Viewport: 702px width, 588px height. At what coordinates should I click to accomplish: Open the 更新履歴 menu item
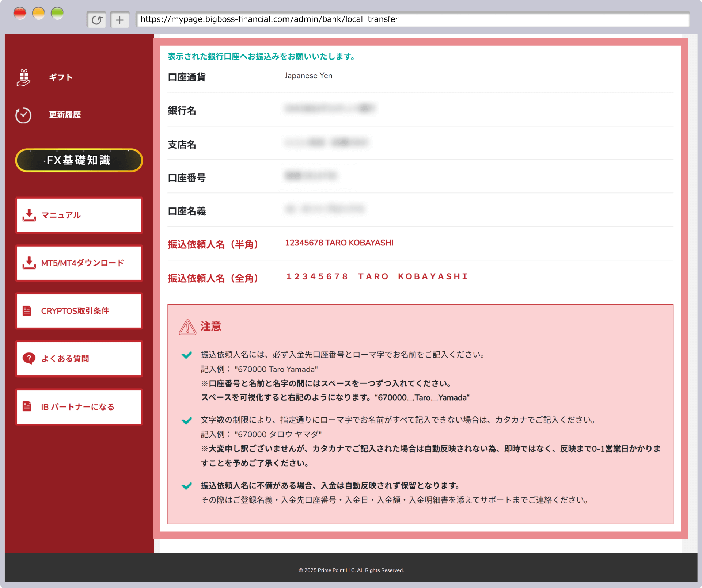(65, 115)
